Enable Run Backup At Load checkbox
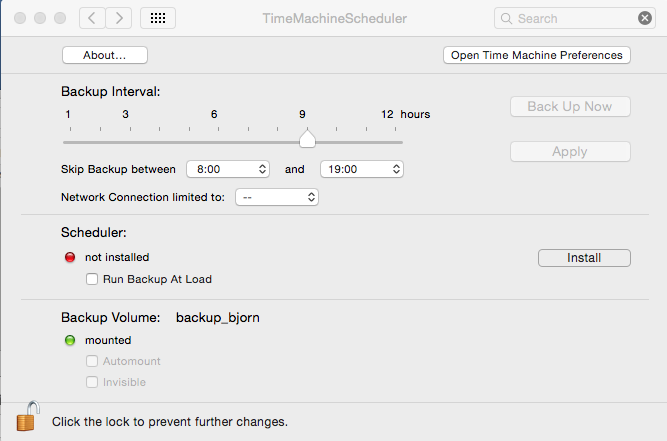Image resolution: width=667 pixels, height=441 pixels. click(92, 279)
